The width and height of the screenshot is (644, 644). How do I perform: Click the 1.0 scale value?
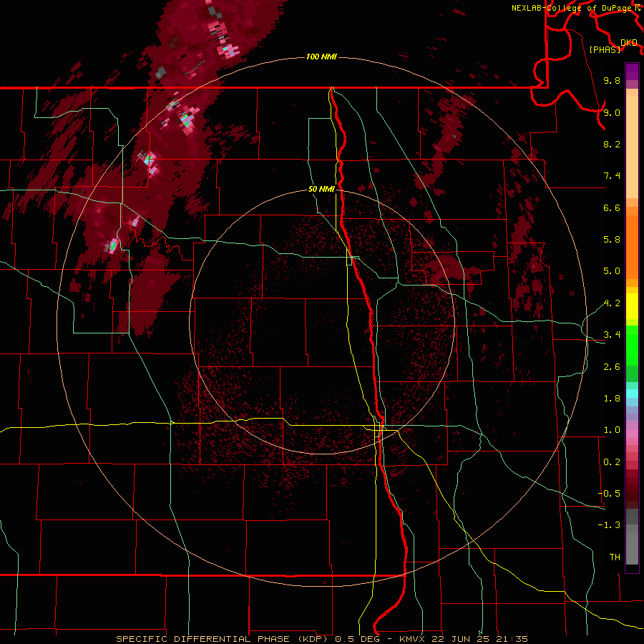point(612,430)
